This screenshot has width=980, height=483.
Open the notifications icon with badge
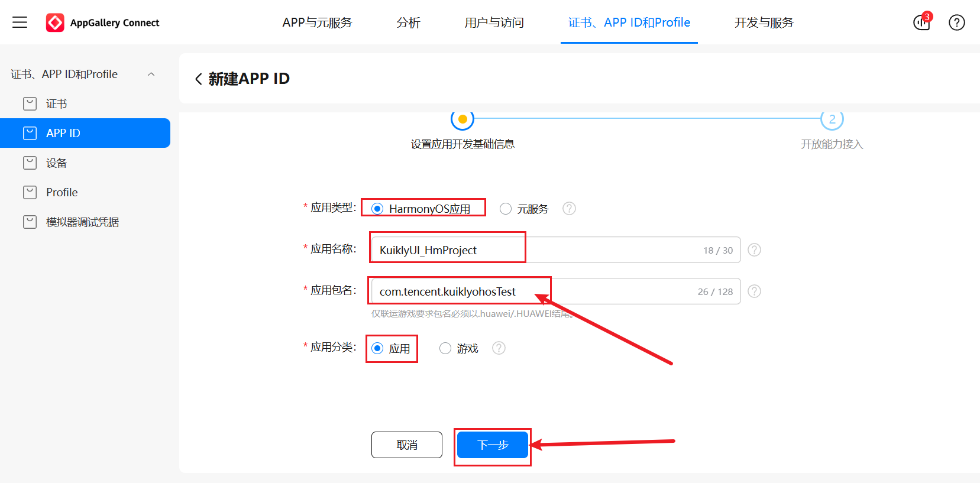click(921, 22)
